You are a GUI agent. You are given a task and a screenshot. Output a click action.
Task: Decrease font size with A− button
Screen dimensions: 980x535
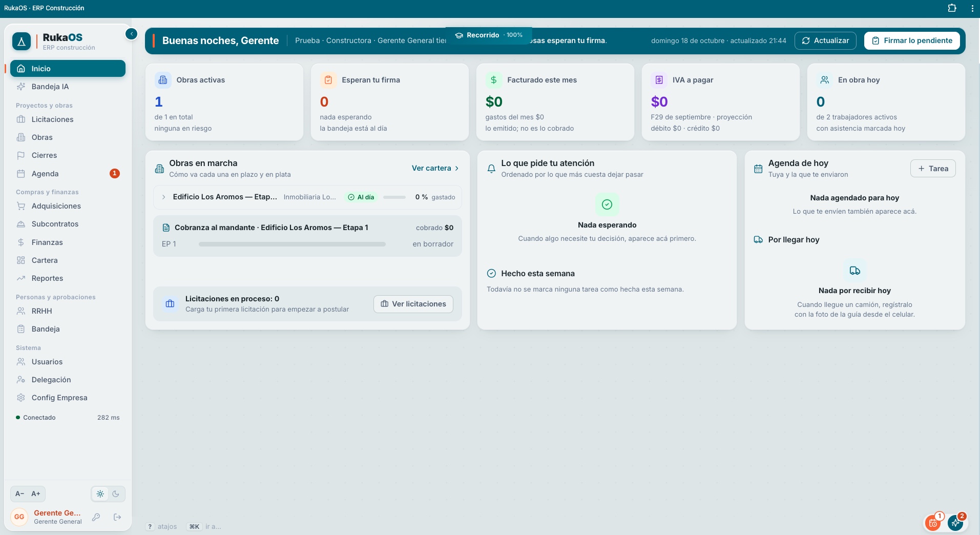[19, 493]
